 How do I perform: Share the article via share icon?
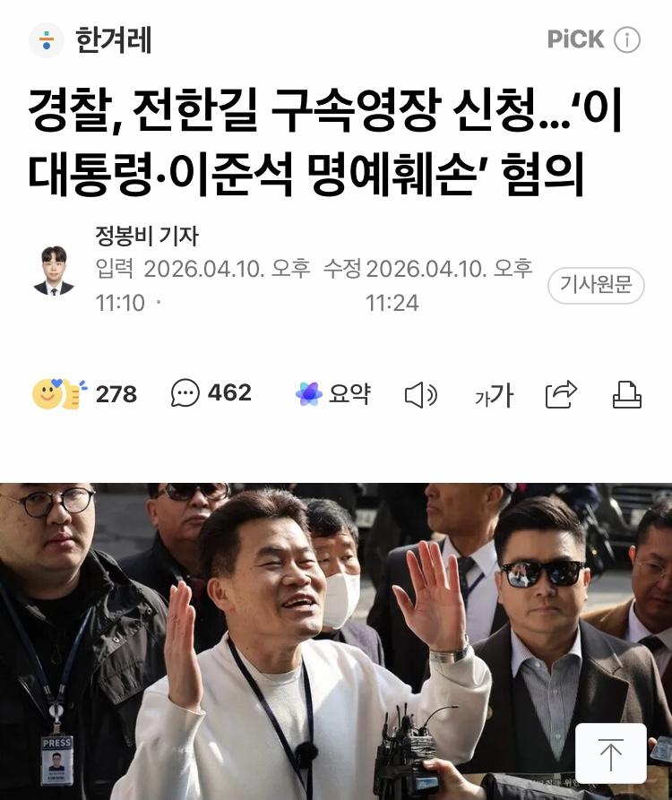(561, 394)
